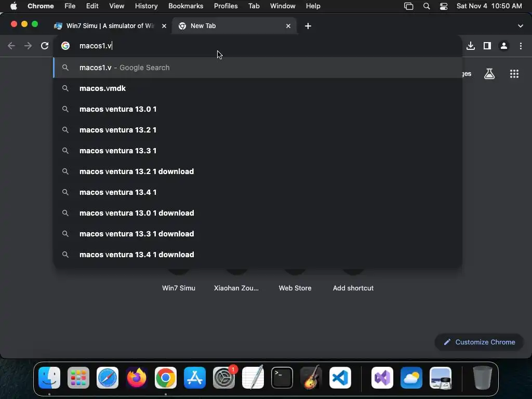Open Chrome downloads icon in toolbar

click(471, 46)
